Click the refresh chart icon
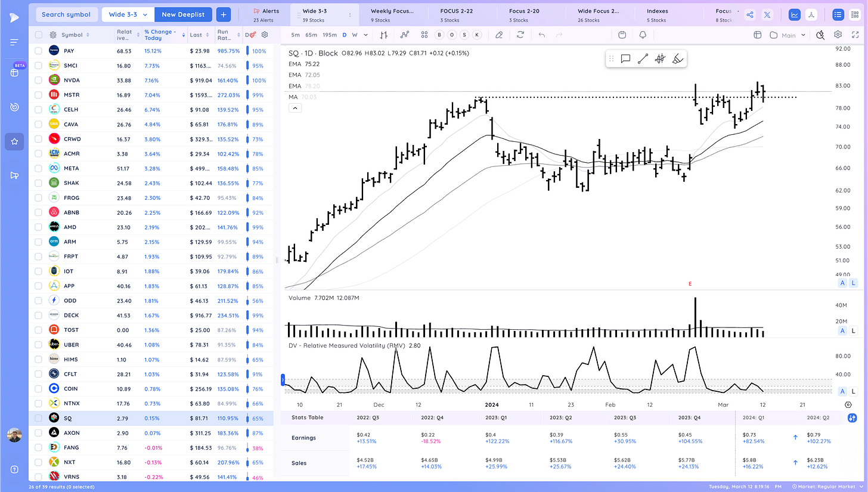 (x=521, y=35)
